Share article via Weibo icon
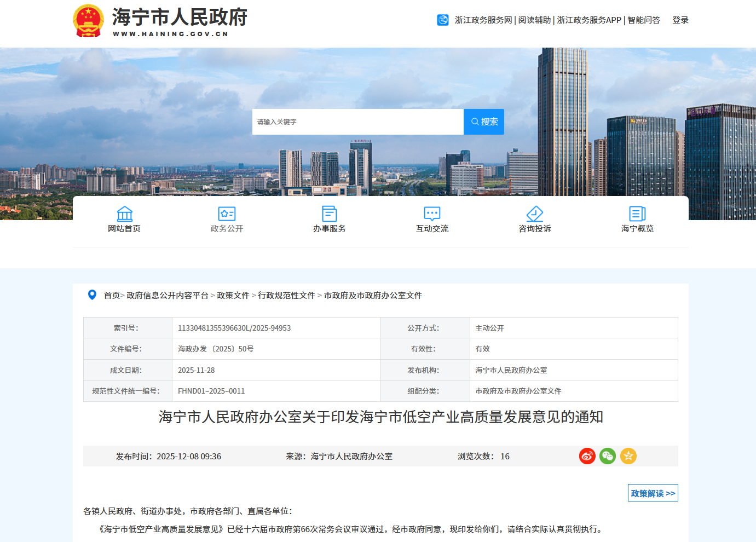The height and width of the screenshot is (542, 756). [x=587, y=456]
